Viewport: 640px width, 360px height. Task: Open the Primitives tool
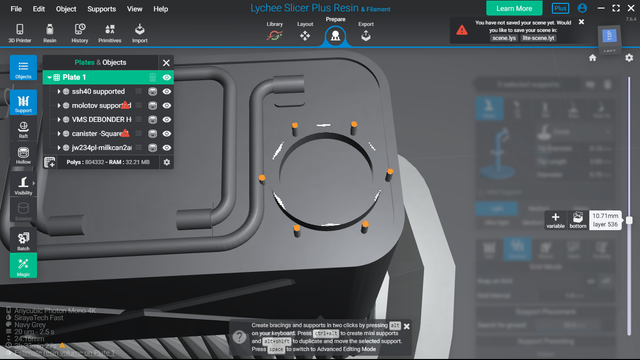pyautogui.click(x=109, y=33)
